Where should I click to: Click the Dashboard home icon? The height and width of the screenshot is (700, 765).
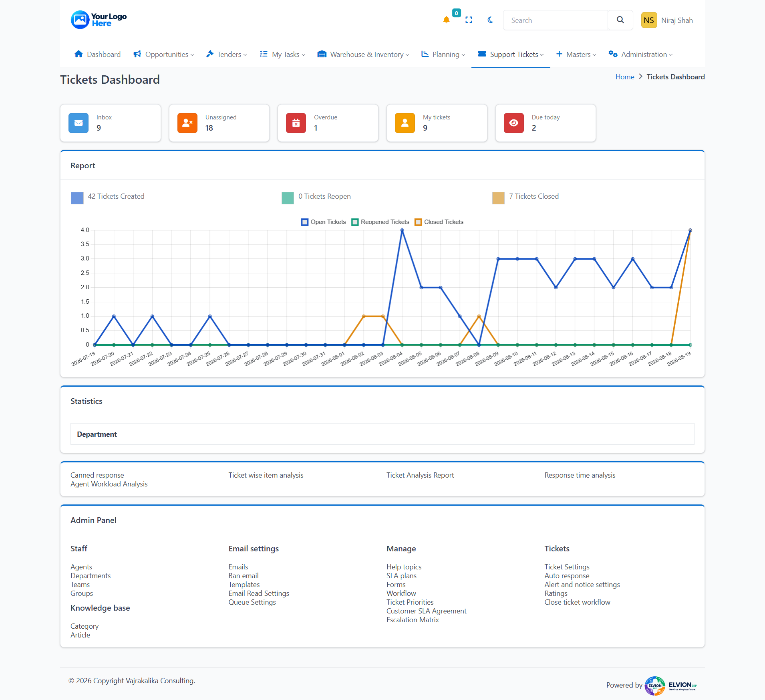pyautogui.click(x=79, y=54)
